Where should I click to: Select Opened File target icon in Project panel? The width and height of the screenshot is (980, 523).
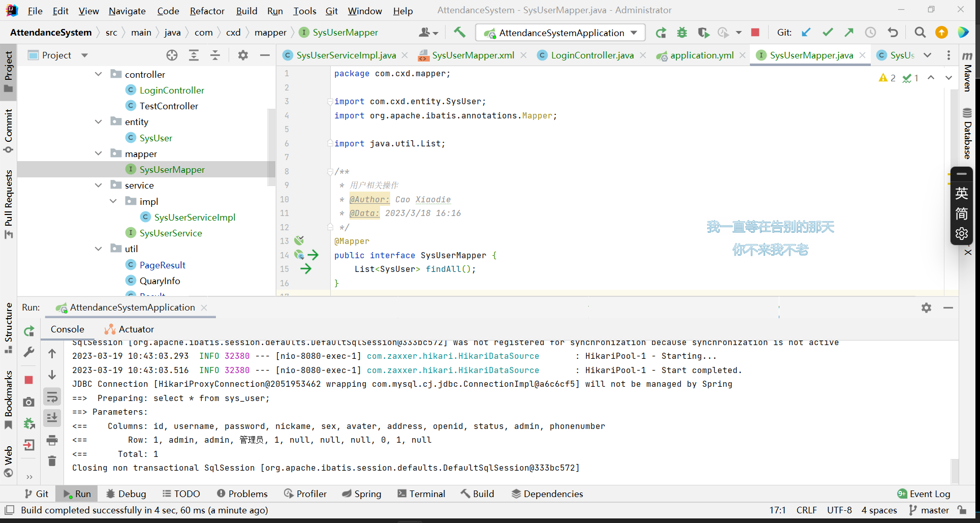(x=172, y=55)
